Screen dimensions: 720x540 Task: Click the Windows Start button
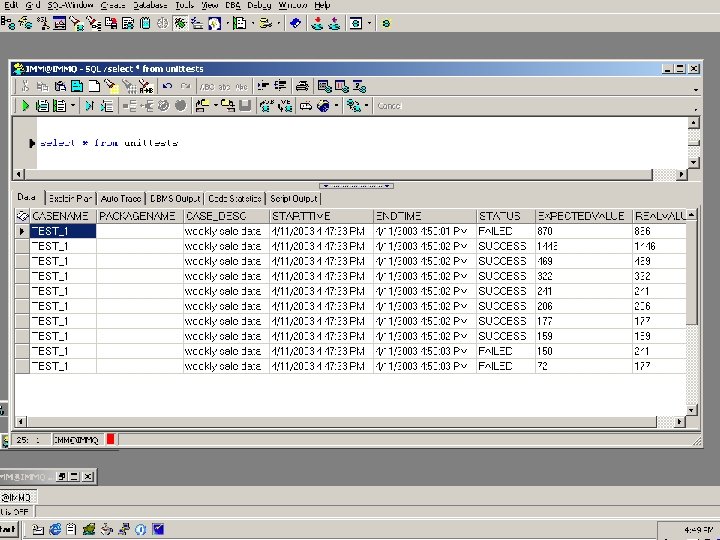[x=8, y=529]
